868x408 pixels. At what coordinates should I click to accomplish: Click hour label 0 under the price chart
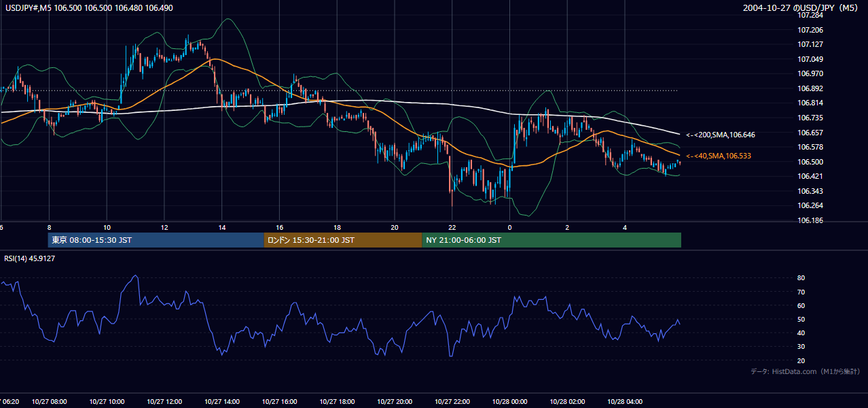pyautogui.click(x=509, y=227)
